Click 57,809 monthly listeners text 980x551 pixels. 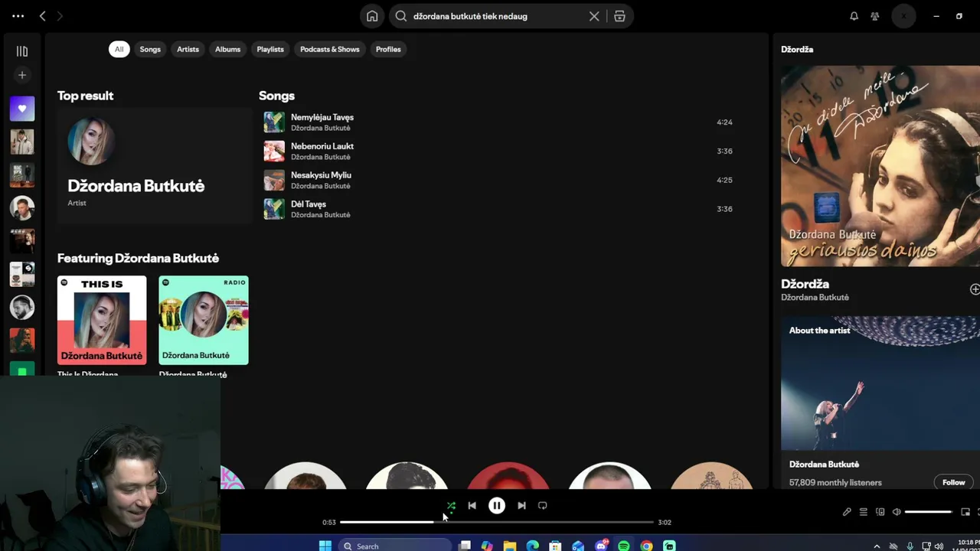[x=835, y=483]
